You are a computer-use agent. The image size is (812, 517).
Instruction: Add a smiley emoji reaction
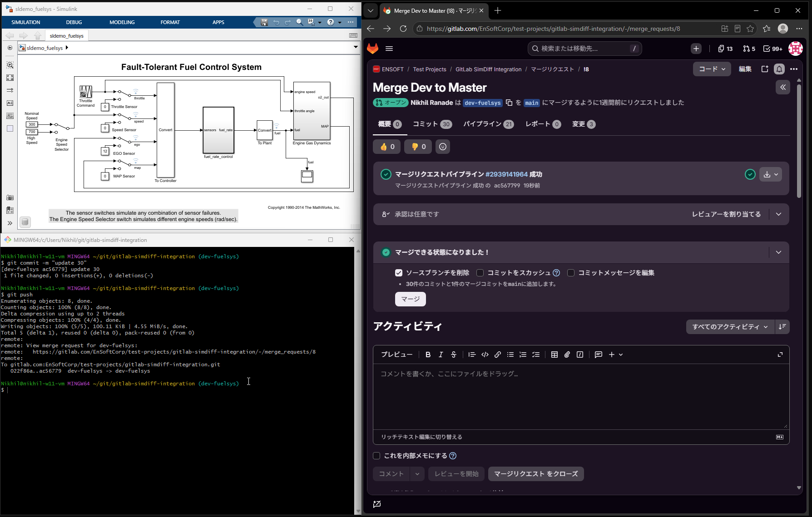click(443, 147)
